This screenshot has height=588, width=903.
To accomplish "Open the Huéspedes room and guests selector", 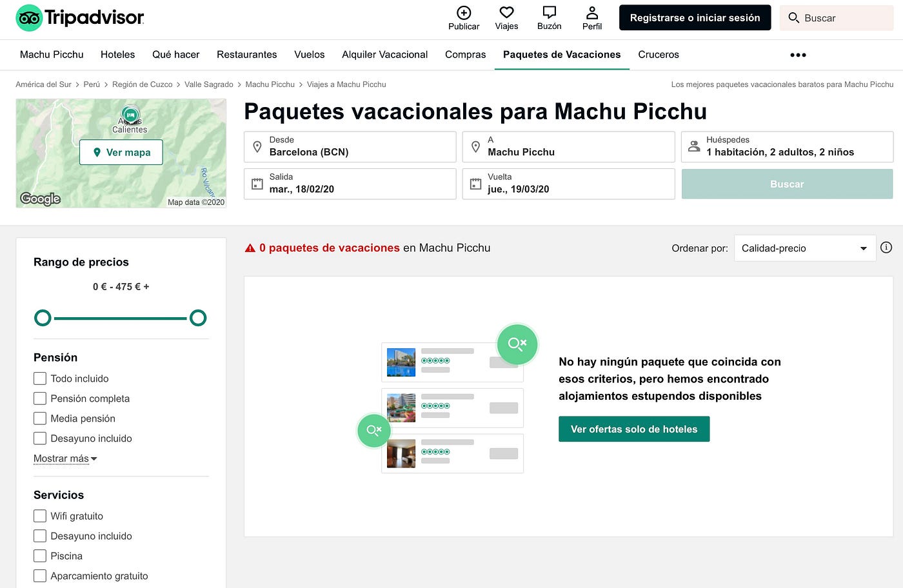I will point(787,147).
